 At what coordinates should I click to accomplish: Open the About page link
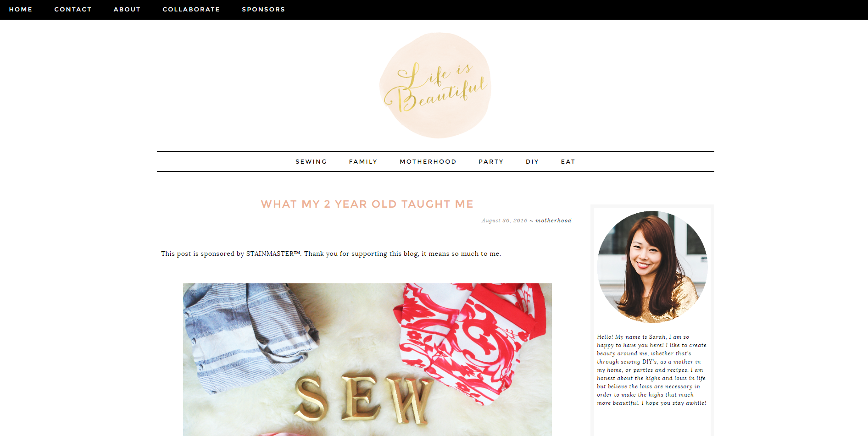click(127, 9)
